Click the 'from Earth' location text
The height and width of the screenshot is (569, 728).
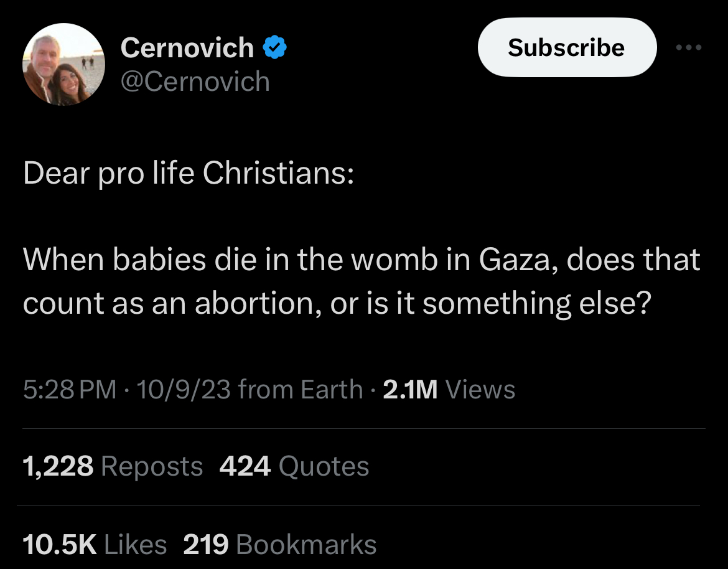(x=301, y=389)
